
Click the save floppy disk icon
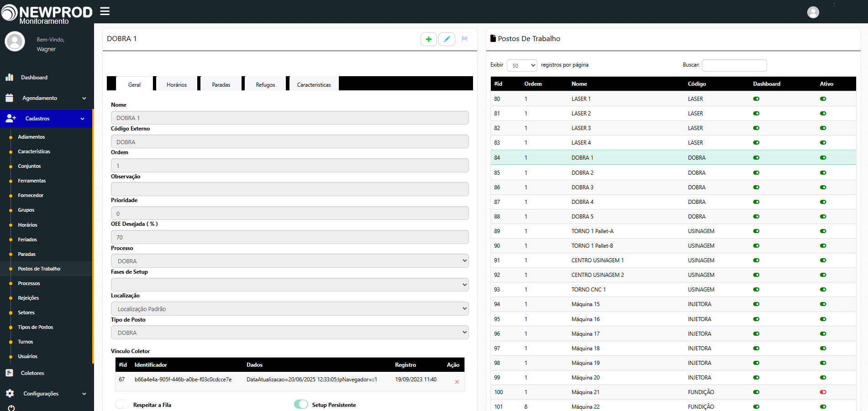(464, 39)
